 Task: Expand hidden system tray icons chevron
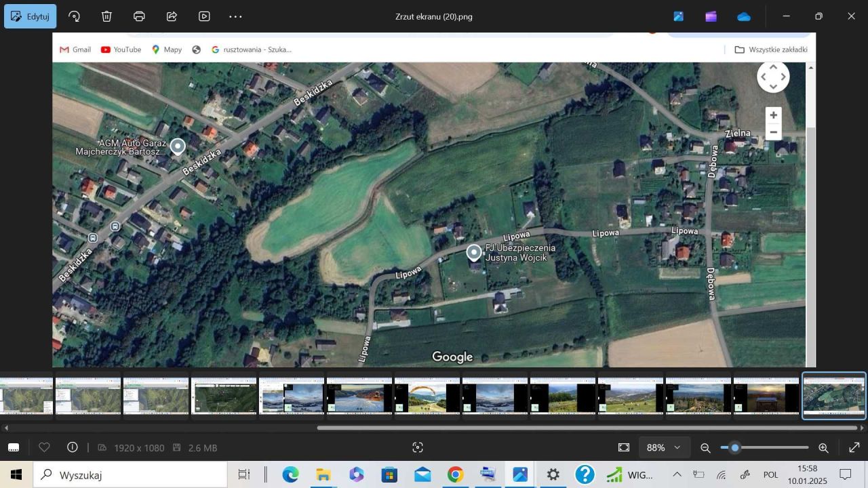click(676, 474)
